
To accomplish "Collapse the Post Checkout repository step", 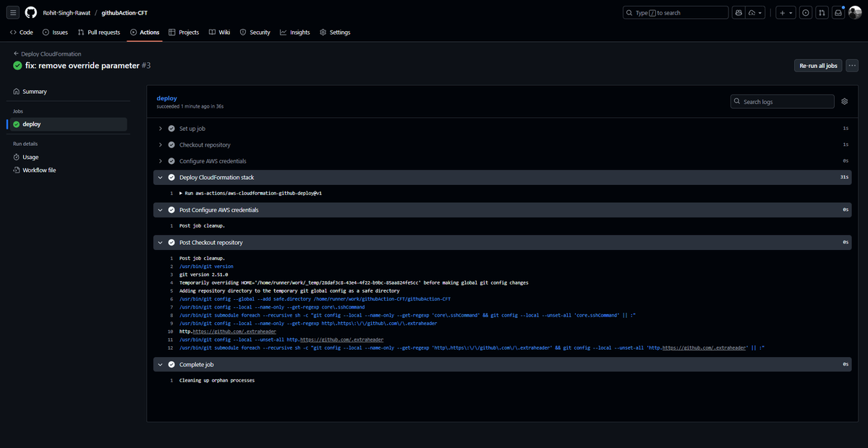I will (x=502, y=242).
